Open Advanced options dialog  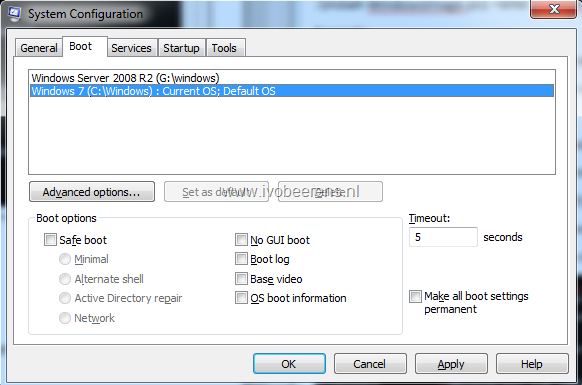coord(92,192)
